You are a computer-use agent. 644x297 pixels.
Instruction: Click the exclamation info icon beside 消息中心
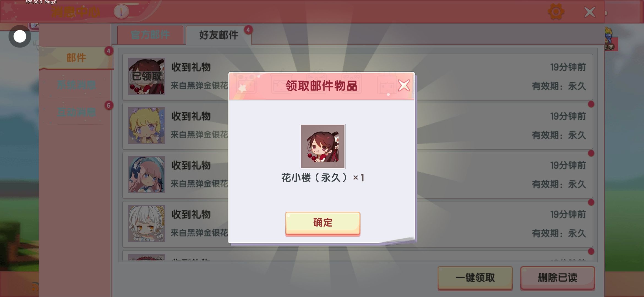(x=121, y=12)
